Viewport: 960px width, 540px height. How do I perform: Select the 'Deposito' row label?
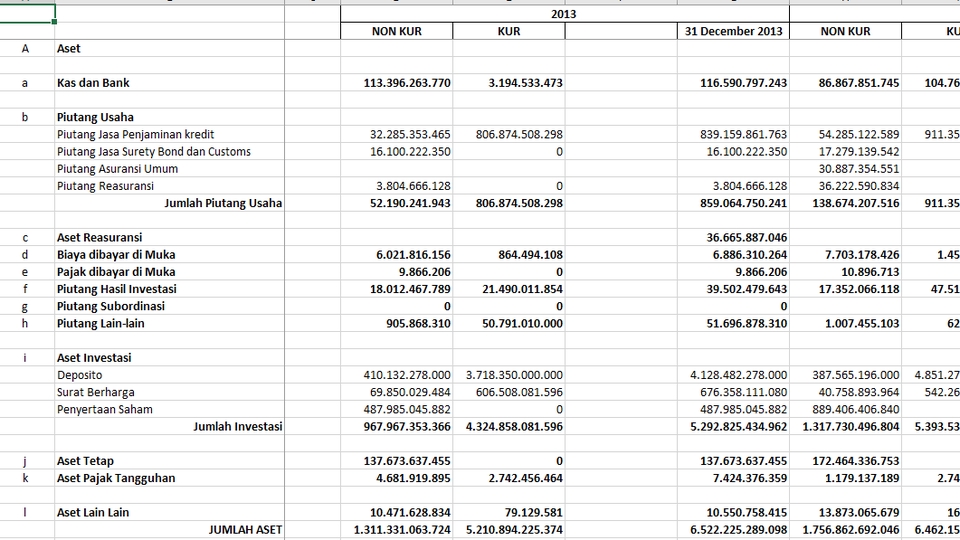click(170, 374)
